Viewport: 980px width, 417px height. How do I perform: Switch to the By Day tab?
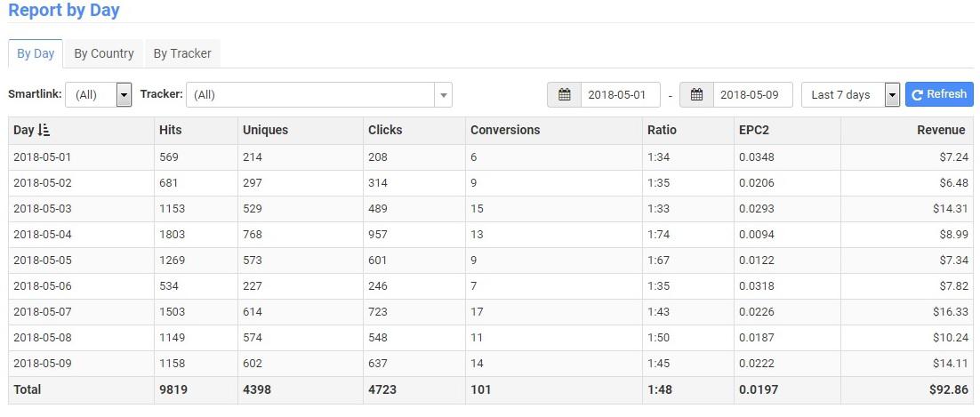pyautogui.click(x=36, y=53)
